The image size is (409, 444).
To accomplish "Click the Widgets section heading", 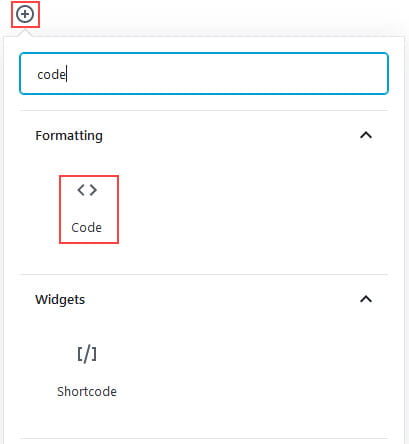I will pyautogui.click(x=60, y=300).
